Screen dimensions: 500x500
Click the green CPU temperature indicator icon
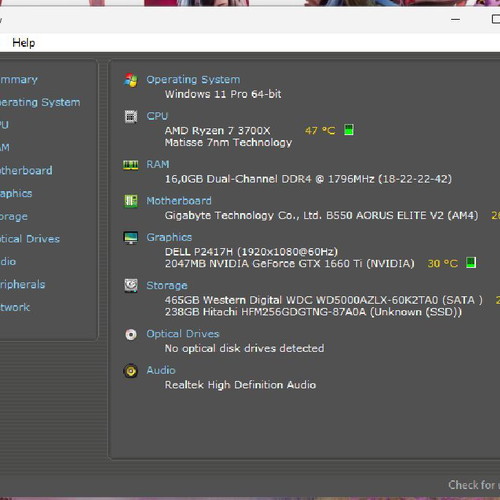pos(349,130)
